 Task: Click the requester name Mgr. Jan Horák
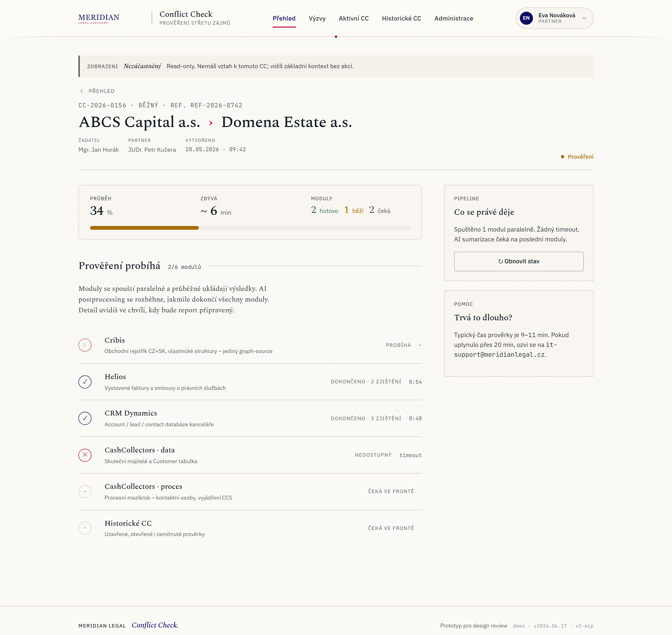coord(98,150)
